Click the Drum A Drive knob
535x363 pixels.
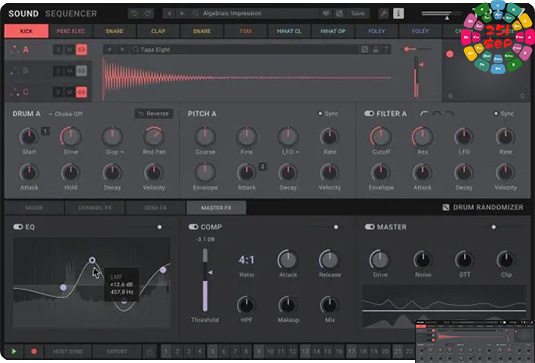tap(71, 137)
